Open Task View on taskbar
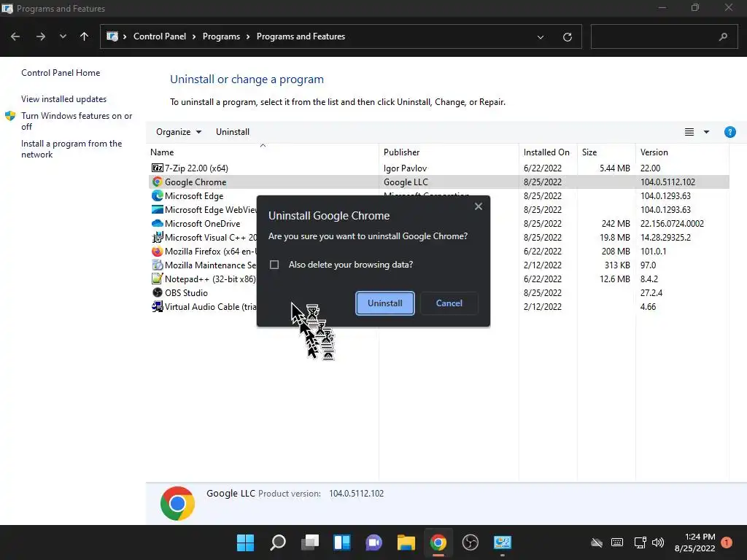Screen dimensions: 747x560 (310, 542)
